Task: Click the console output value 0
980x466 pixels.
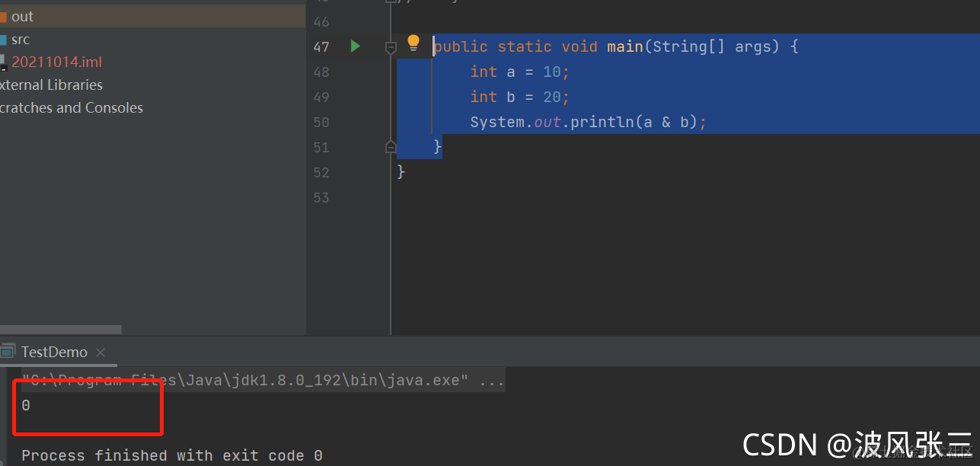Action: [x=26, y=406]
